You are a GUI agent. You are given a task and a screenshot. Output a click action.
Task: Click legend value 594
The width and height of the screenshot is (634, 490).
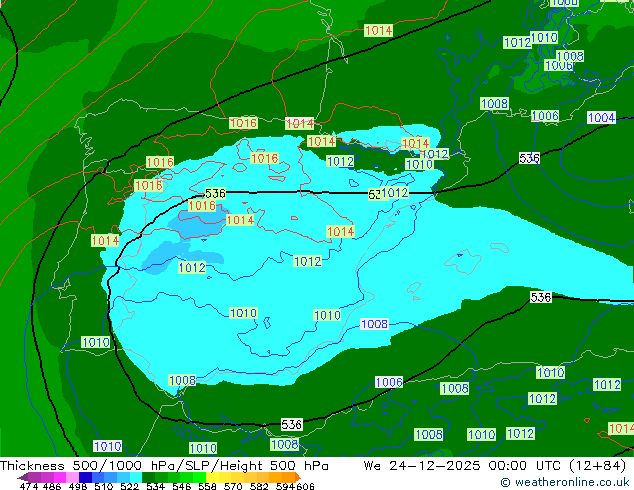click(285, 486)
